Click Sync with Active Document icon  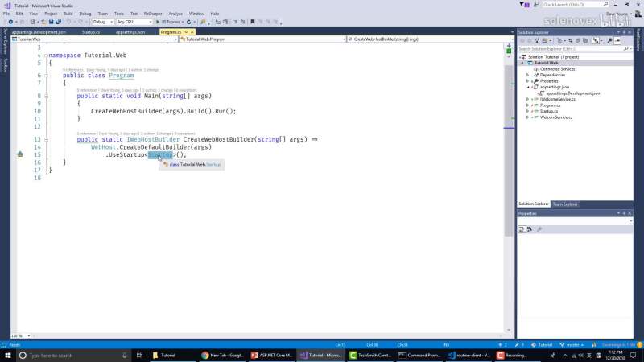(571, 41)
